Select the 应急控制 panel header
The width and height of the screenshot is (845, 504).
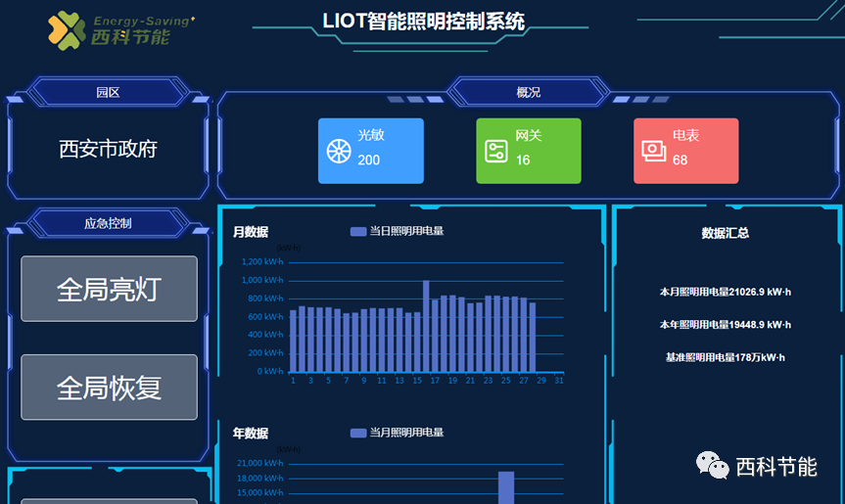pos(108,223)
